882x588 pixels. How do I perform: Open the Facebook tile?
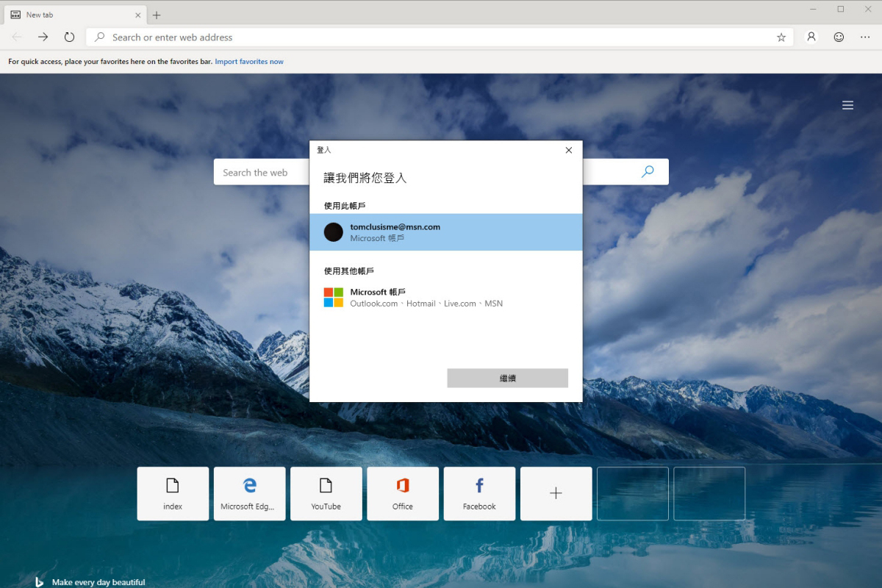click(x=479, y=493)
